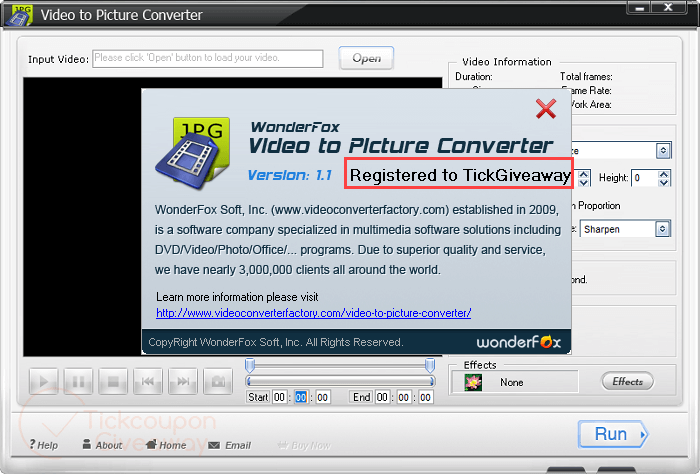700x474 pixels.
Task: Take a snapshot with camera icon
Action: pyautogui.click(x=218, y=382)
